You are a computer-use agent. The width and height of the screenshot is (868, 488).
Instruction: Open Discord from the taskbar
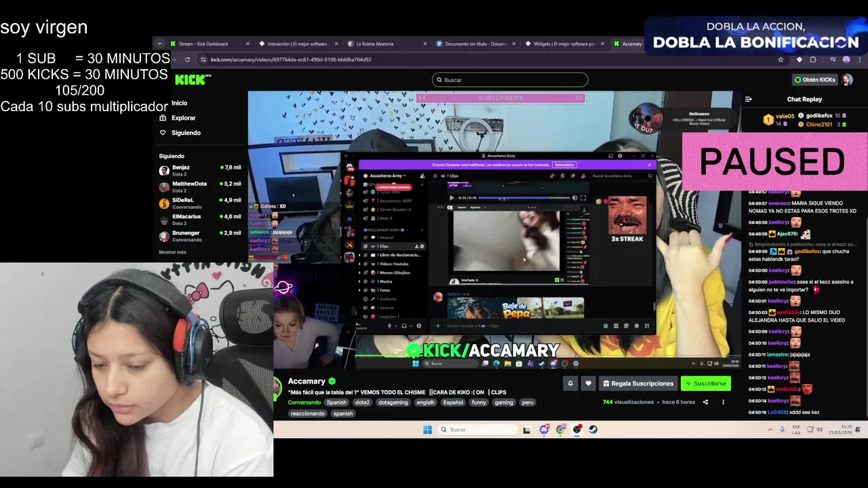(x=544, y=430)
